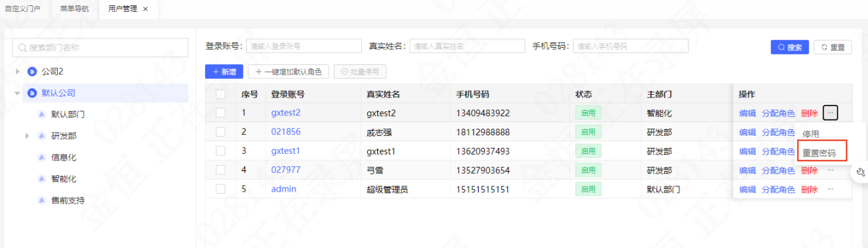The height and width of the screenshot is (248, 868).
Task: Tick the checkbox for gxtest2 row
Action: [x=220, y=113]
